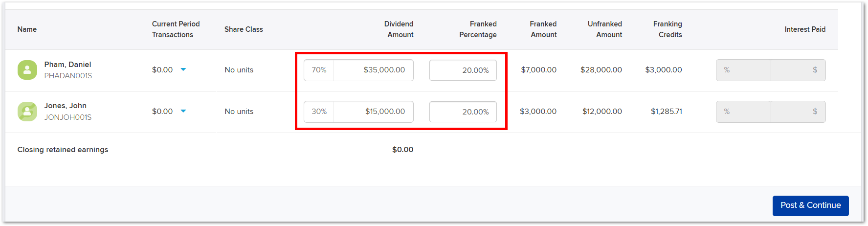This screenshot has width=868, height=226.
Task: Click John Jones's 20.00% franked percentage field
Action: [x=463, y=112]
